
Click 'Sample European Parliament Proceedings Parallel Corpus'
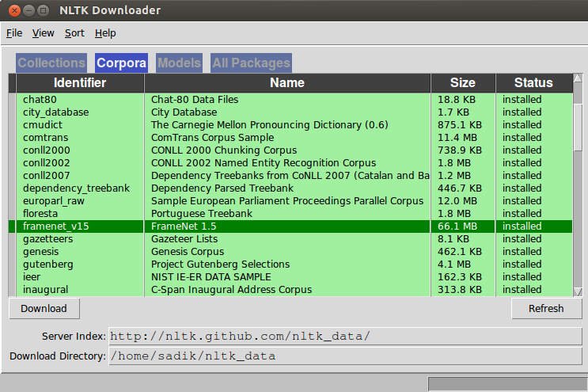click(x=287, y=201)
